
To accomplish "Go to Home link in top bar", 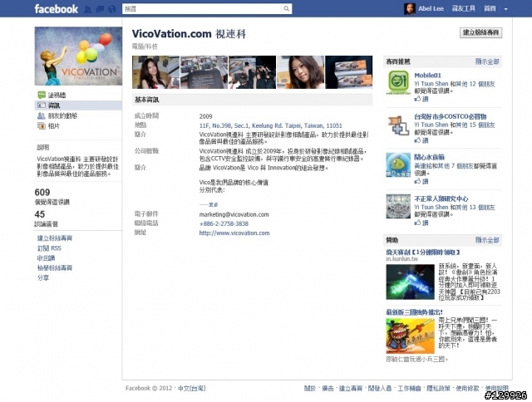I will (x=490, y=9).
